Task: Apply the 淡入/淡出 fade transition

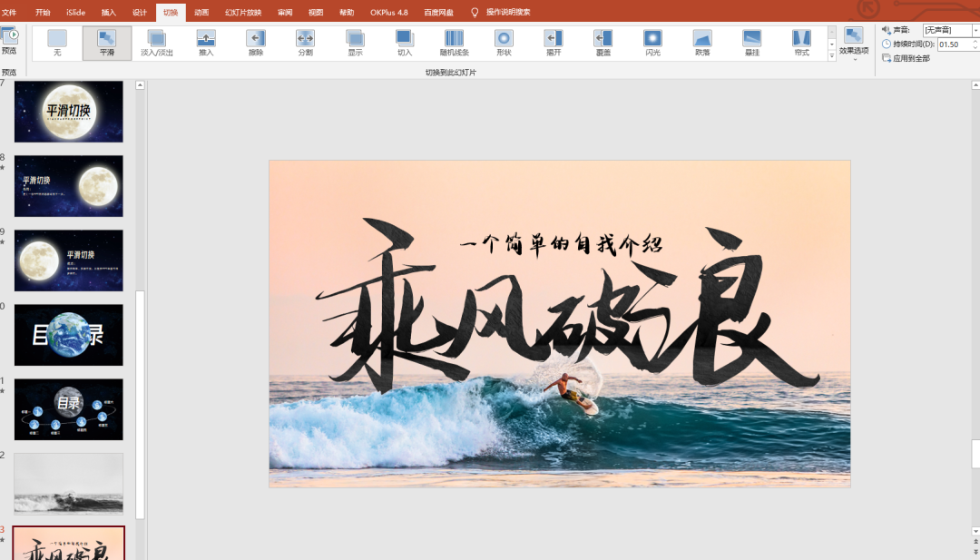Action: [x=156, y=44]
